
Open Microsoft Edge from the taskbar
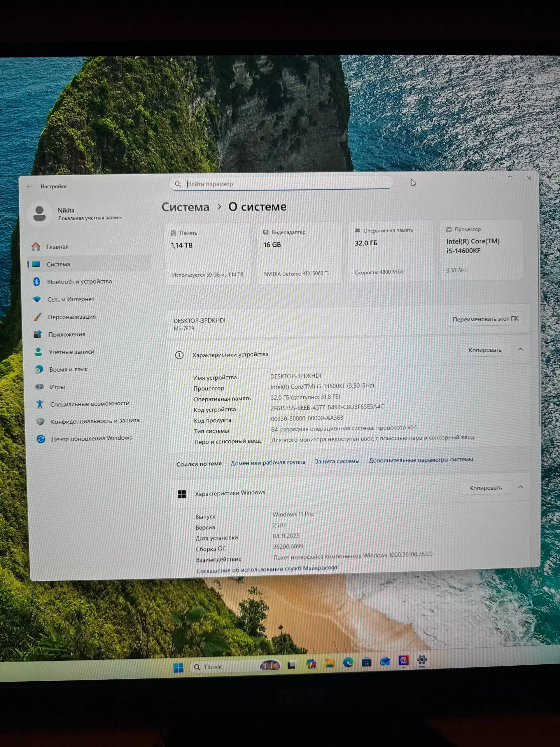(x=348, y=663)
